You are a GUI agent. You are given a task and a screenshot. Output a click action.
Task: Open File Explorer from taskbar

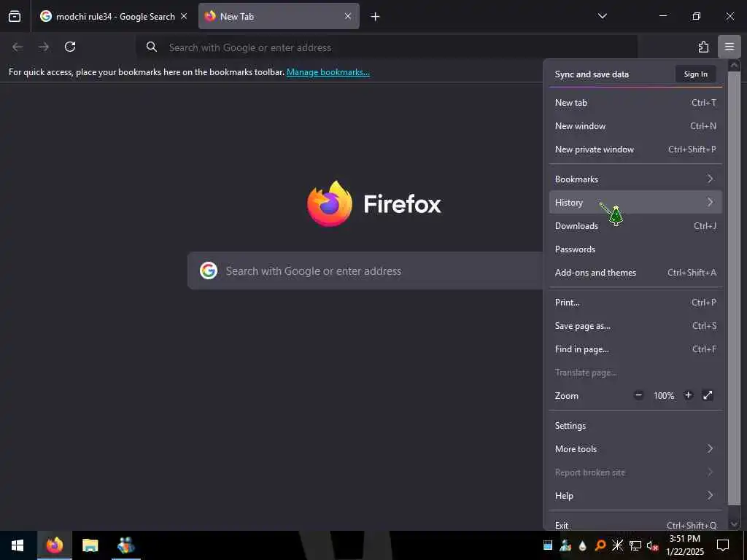click(x=90, y=545)
